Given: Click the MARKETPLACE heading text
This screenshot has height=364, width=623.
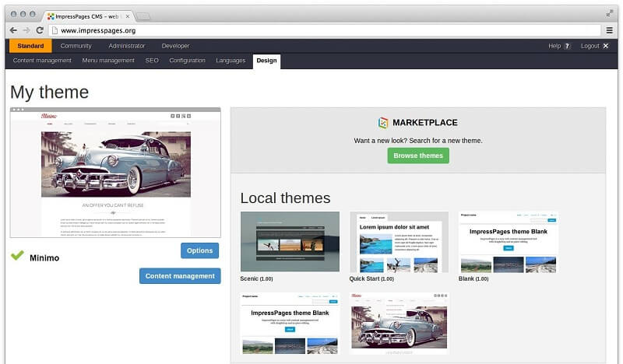Looking at the screenshot, I should tap(425, 123).
